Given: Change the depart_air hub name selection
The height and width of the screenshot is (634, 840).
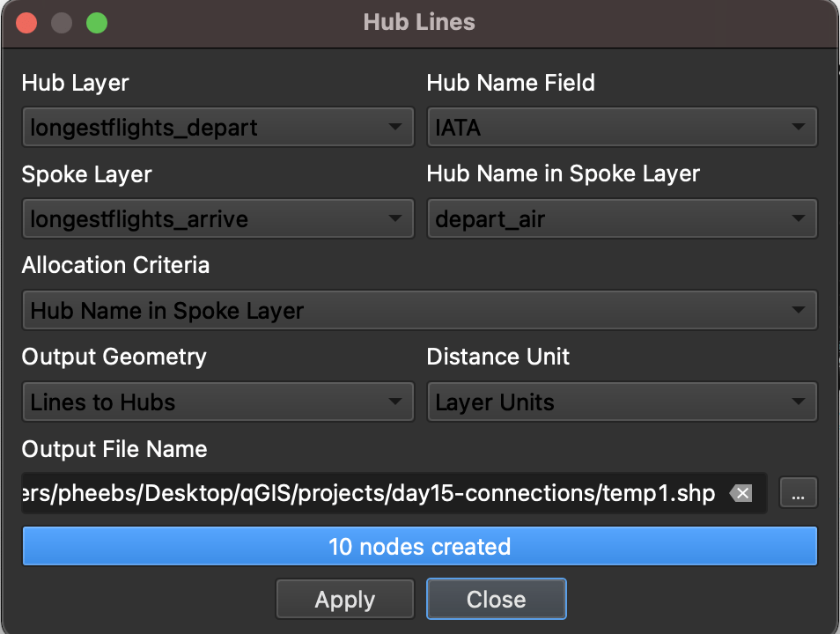Looking at the screenshot, I should (622, 219).
